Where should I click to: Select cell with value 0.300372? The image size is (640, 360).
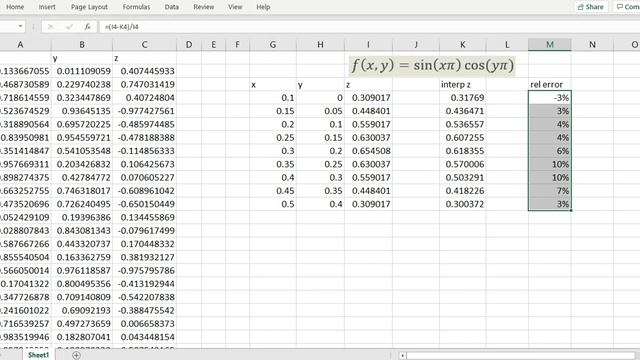click(x=462, y=204)
